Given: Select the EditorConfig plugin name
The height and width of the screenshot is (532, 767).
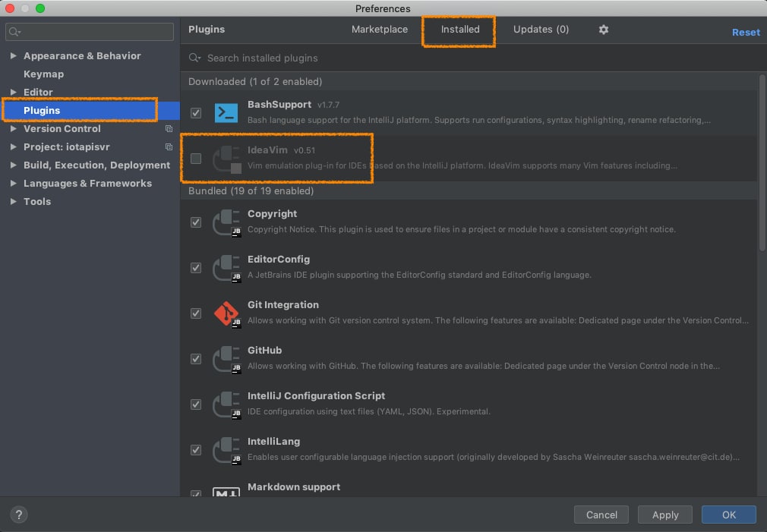Looking at the screenshot, I should coord(279,259).
